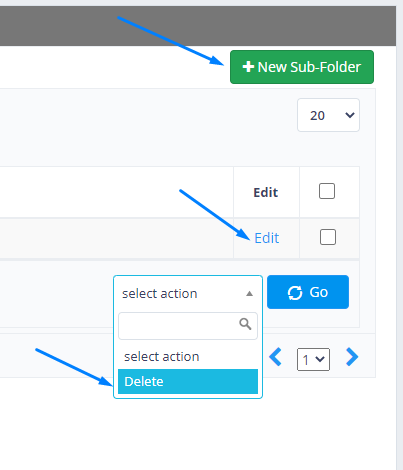Image resolution: width=403 pixels, height=470 pixels.
Task: Click the magnifying glass search icon
Action: [245, 324]
